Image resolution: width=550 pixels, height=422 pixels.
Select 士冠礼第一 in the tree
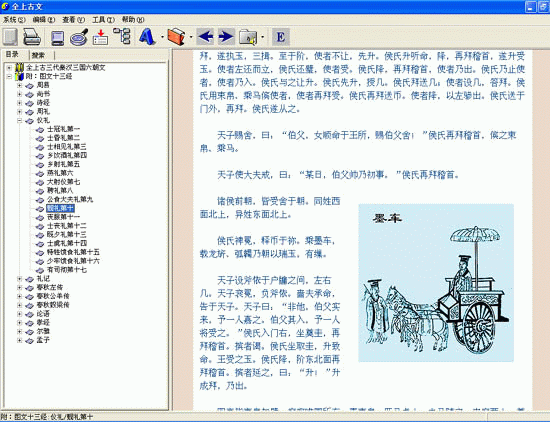[63, 129]
